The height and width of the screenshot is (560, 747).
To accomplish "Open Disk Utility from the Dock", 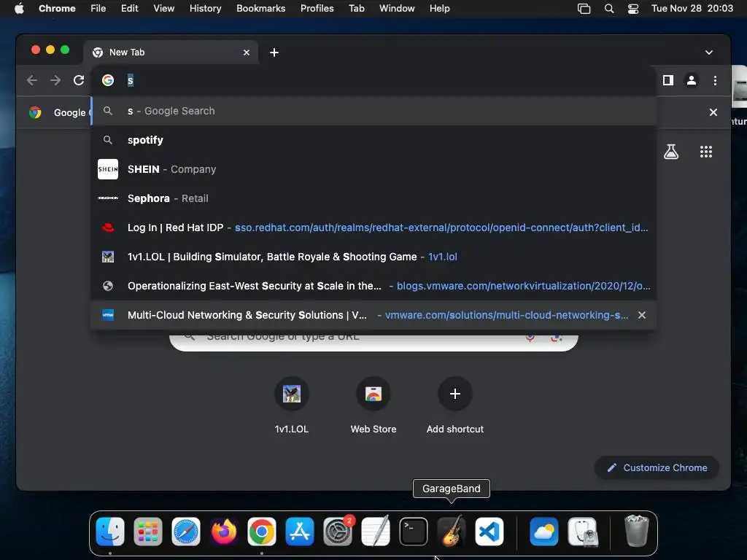I will click(583, 532).
